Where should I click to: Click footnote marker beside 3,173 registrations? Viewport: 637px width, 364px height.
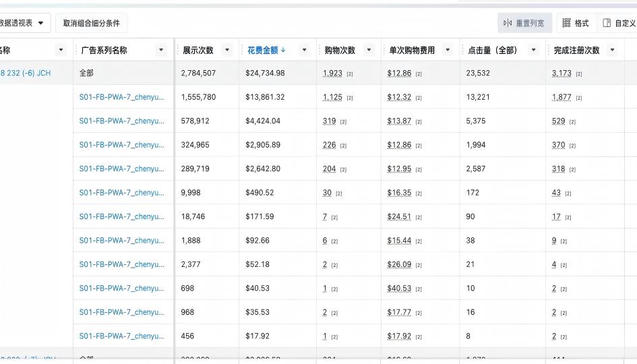(x=579, y=74)
